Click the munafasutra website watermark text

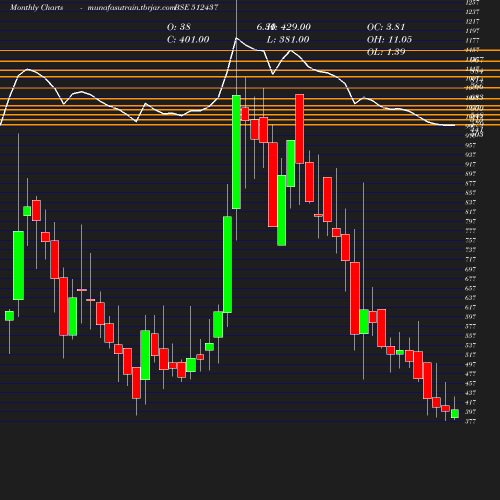[131, 7]
